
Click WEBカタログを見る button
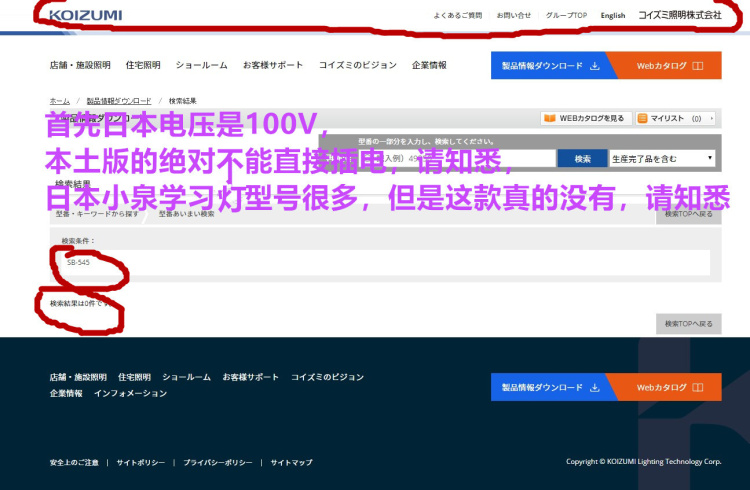[586, 118]
